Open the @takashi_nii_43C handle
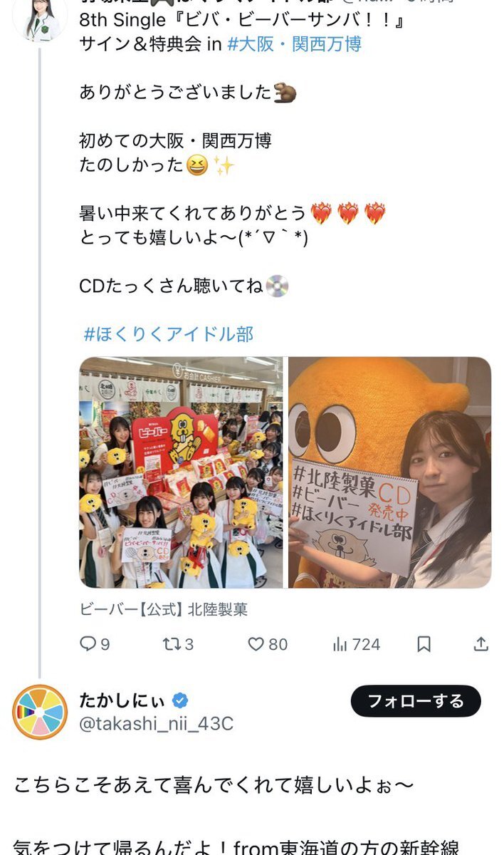This screenshot has height=855, width=504. [x=156, y=724]
